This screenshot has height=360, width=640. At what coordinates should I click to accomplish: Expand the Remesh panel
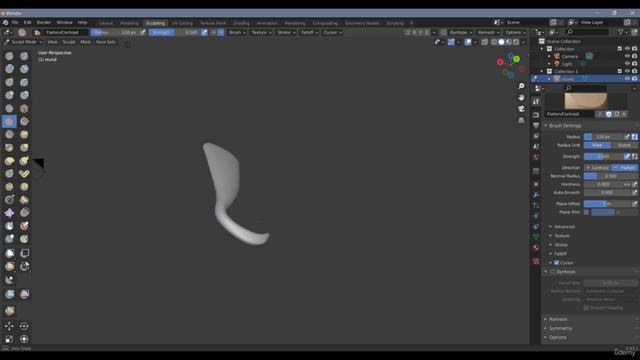tap(558, 319)
